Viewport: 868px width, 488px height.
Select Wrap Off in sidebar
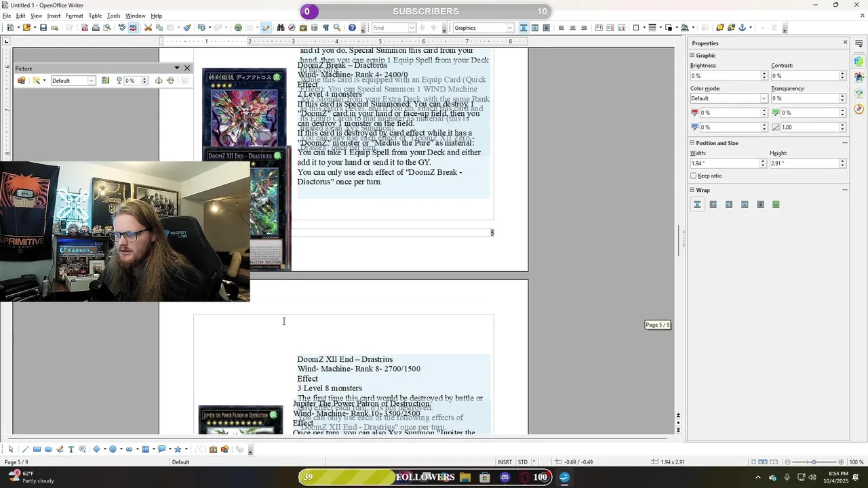[x=697, y=205]
